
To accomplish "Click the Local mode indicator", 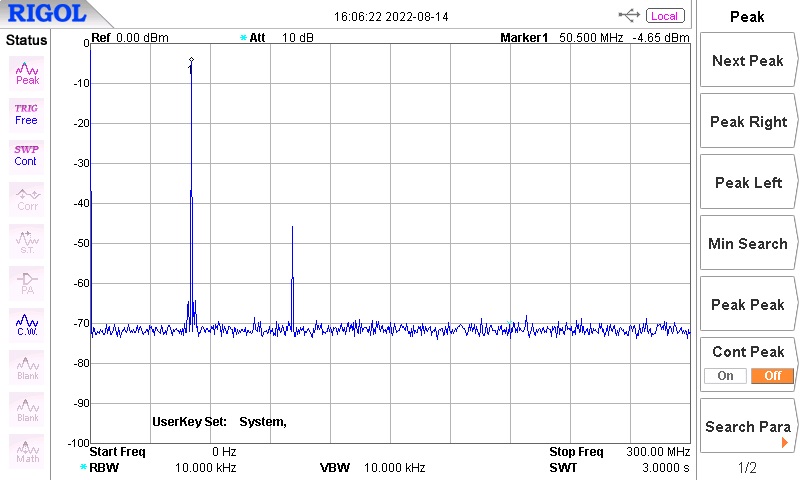I will click(x=664, y=16).
